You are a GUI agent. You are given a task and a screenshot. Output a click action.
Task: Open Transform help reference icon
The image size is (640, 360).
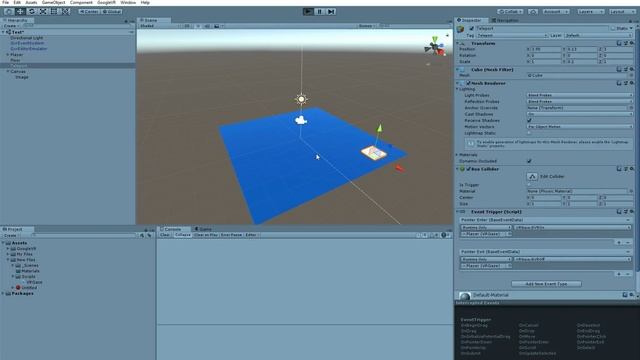pyautogui.click(x=619, y=43)
